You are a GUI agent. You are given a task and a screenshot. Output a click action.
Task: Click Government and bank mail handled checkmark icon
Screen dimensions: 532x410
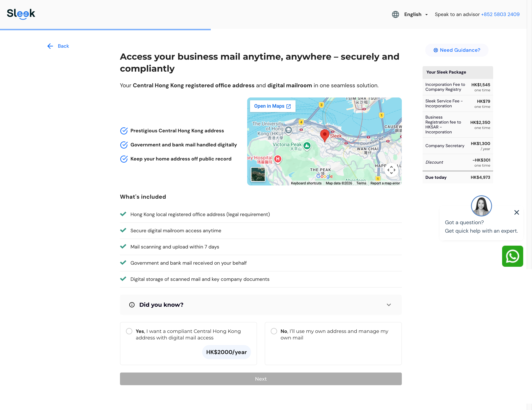pyautogui.click(x=124, y=145)
